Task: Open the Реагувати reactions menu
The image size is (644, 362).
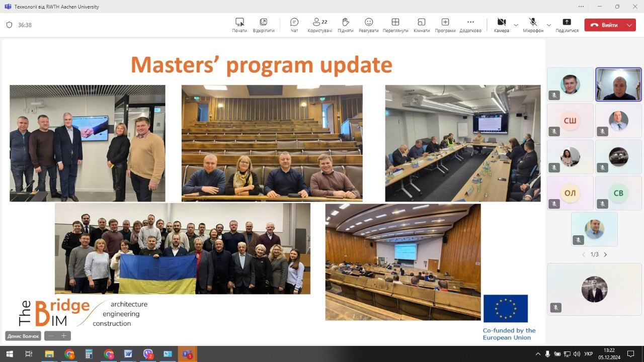Action: point(369,25)
